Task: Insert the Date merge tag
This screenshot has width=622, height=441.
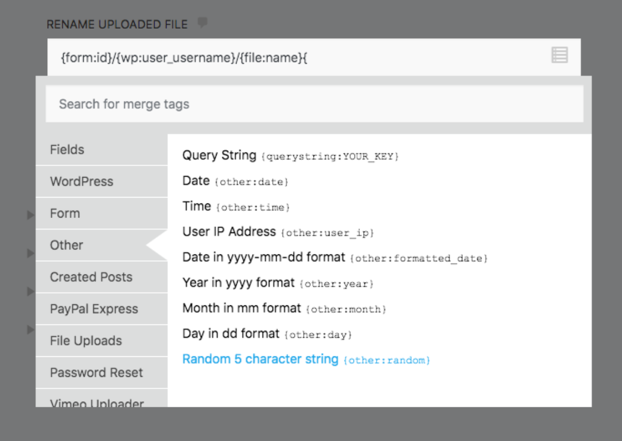Action: tap(235, 181)
